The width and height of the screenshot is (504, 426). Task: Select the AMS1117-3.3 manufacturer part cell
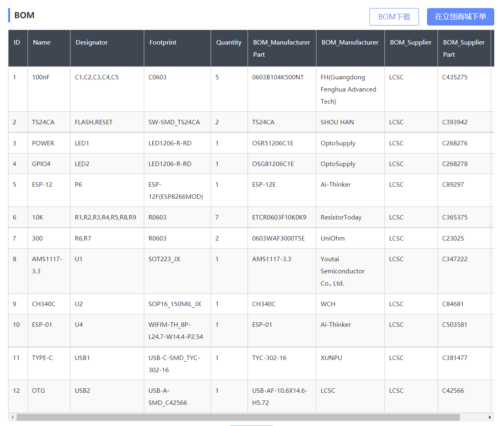(282, 271)
